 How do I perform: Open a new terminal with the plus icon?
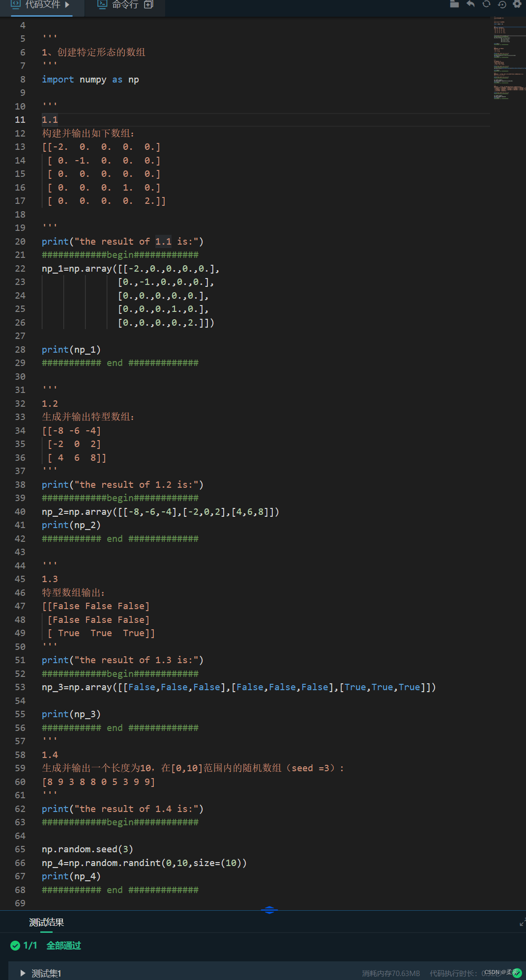pyautogui.click(x=149, y=4)
